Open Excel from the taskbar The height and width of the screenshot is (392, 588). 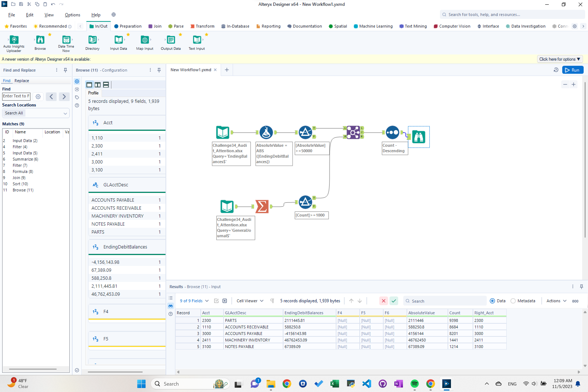pos(334,383)
